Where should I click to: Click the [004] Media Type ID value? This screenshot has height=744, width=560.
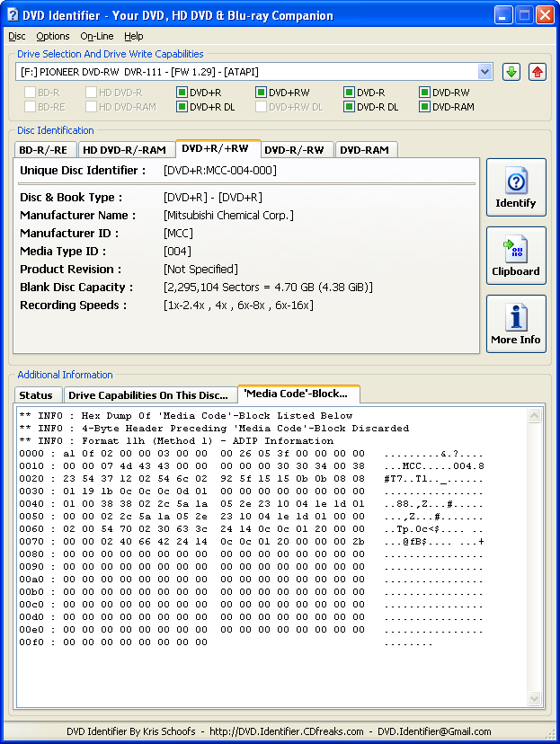(x=177, y=252)
